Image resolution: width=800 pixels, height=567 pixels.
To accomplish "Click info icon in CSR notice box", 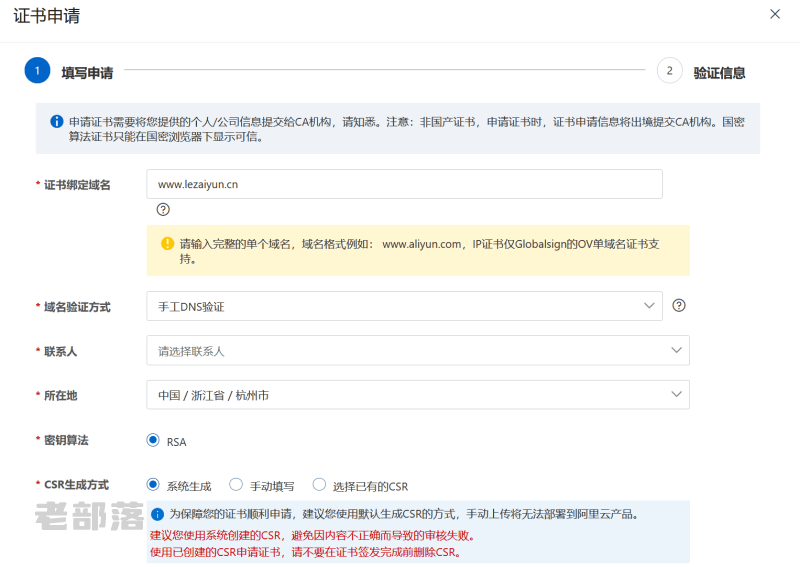I will tap(158, 514).
